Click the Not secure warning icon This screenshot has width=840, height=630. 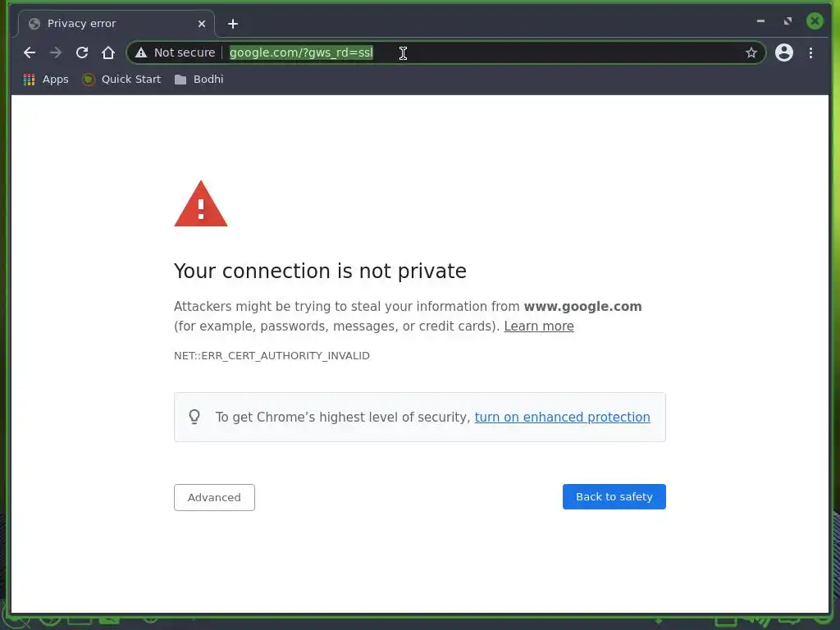point(141,52)
